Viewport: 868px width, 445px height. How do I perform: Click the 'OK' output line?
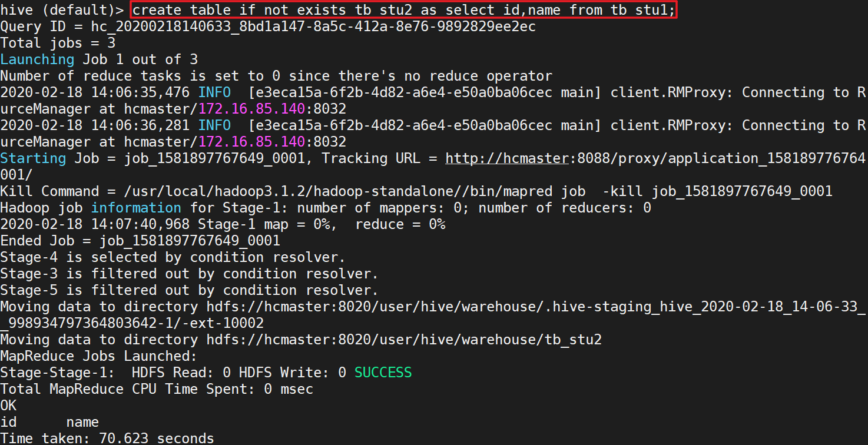[8, 406]
